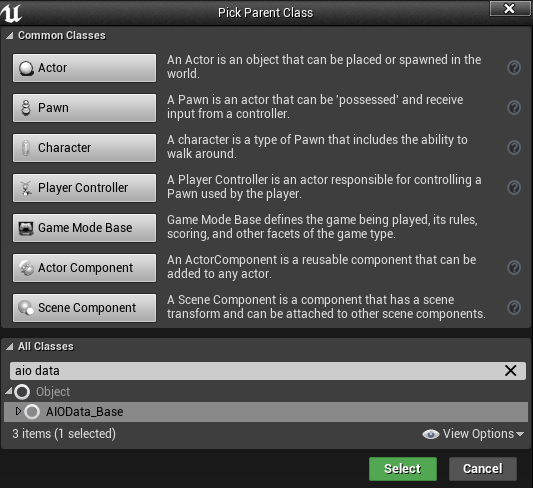
Task: Open help icon beside Character description
Action: [514, 147]
